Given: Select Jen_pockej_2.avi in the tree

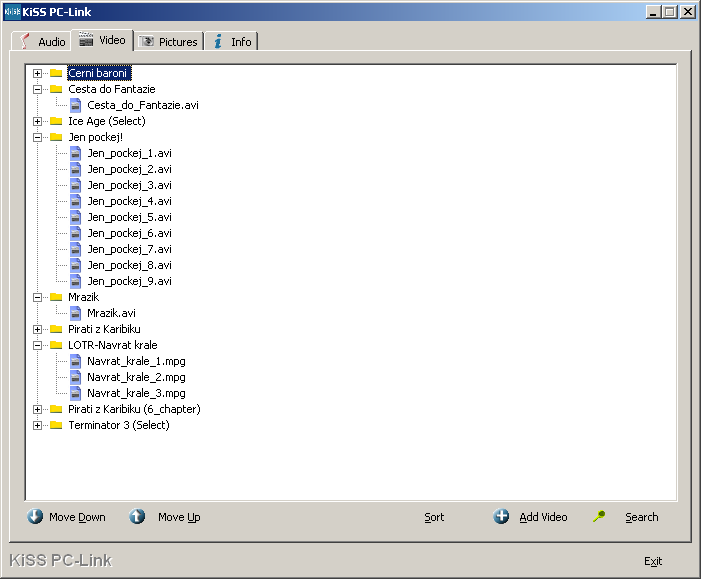Looking at the screenshot, I should pyautogui.click(x=130, y=169).
